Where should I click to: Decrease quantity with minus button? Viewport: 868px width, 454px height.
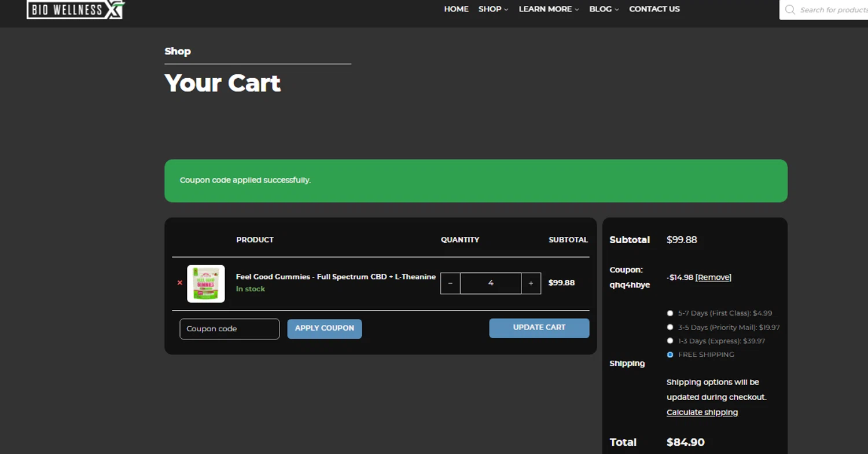[x=450, y=283]
